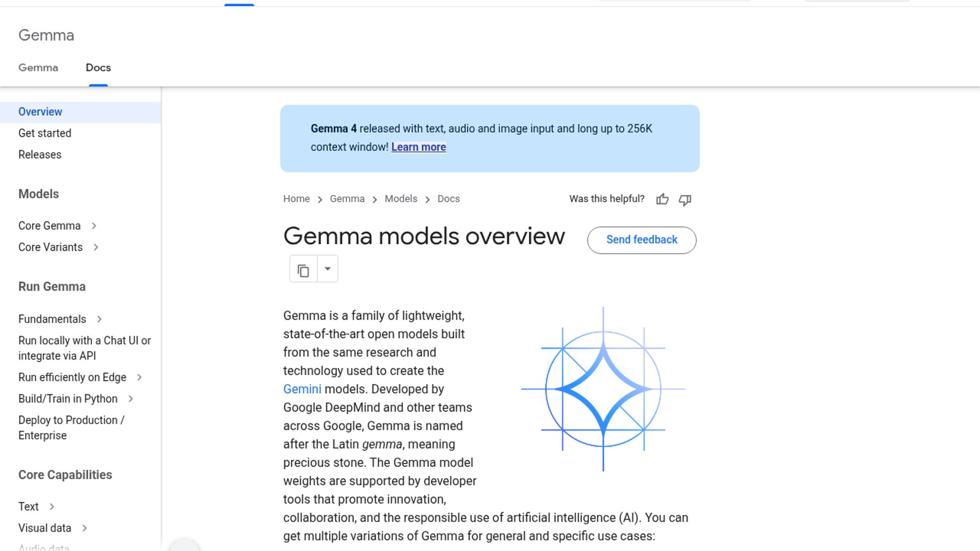Image resolution: width=980 pixels, height=551 pixels.
Task: Click the Send feedback button
Action: pyautogui.click(x=642, y=240)
